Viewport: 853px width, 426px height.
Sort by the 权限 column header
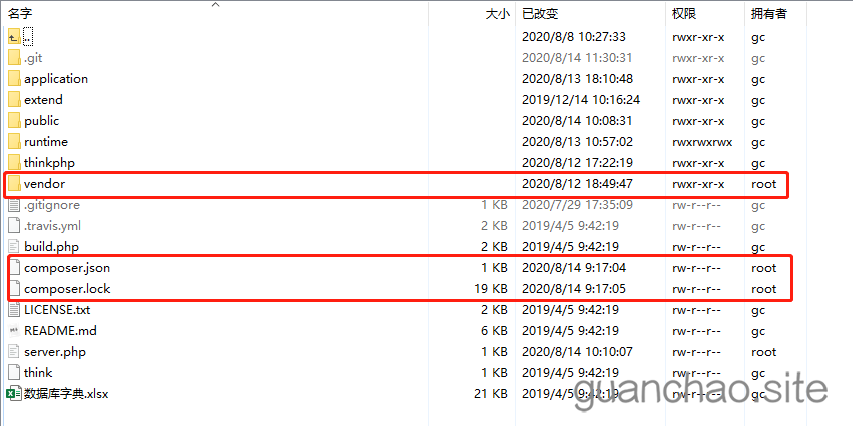click(x=684, y=14)
